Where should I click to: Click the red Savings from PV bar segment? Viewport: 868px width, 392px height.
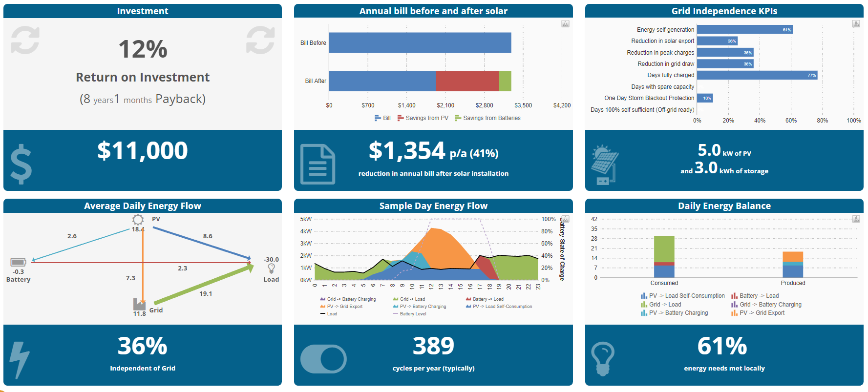pyautogui.click(x=467, y=81)
